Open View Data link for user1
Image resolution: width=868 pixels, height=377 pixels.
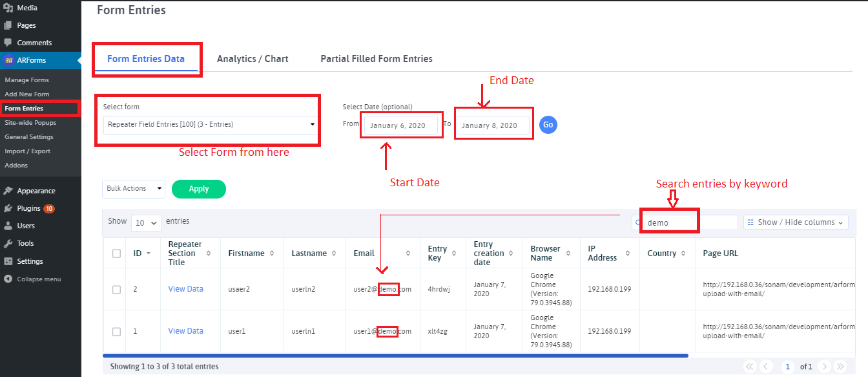click(185, 331)
